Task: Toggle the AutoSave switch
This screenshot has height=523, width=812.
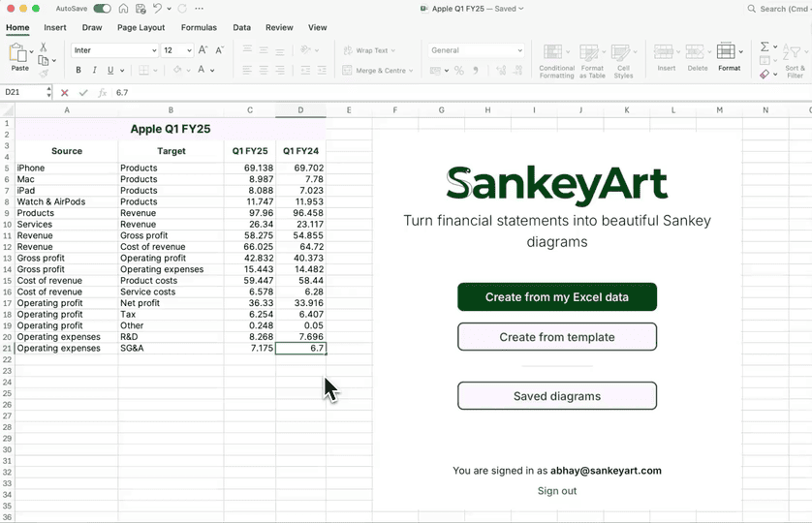Action: (x=102, y=9)
